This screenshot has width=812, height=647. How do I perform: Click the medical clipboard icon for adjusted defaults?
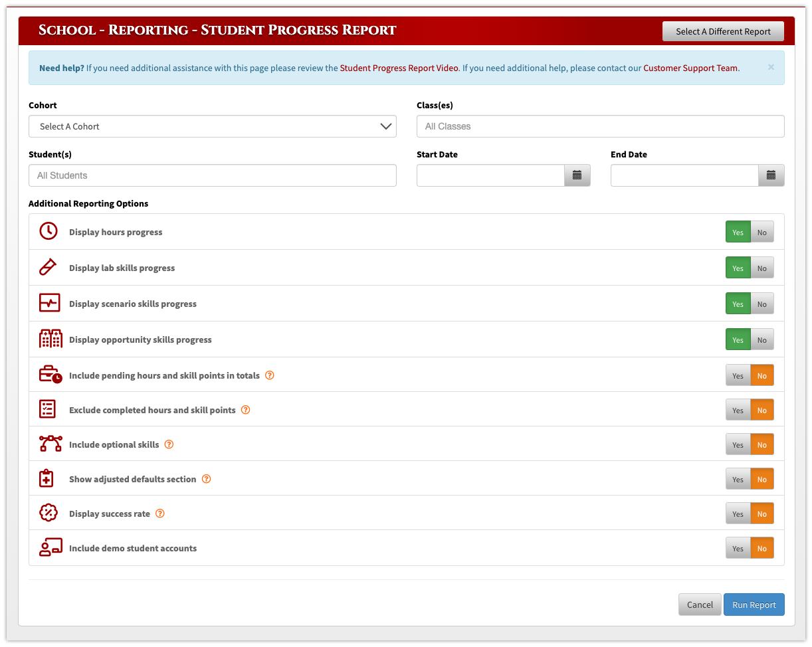point(47,478)
